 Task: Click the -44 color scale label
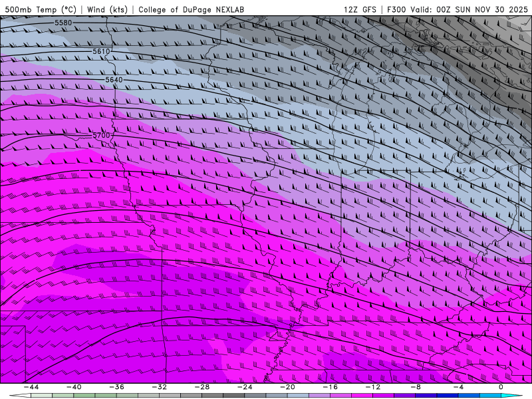point(31,387)
